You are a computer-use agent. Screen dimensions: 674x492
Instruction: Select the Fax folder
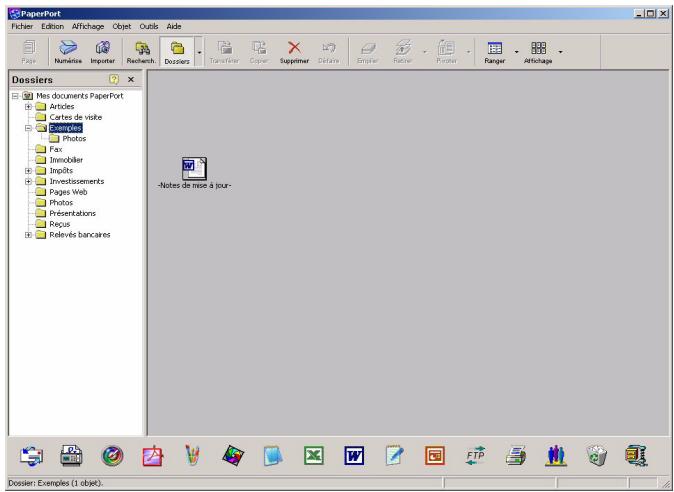tap(55, 149)
